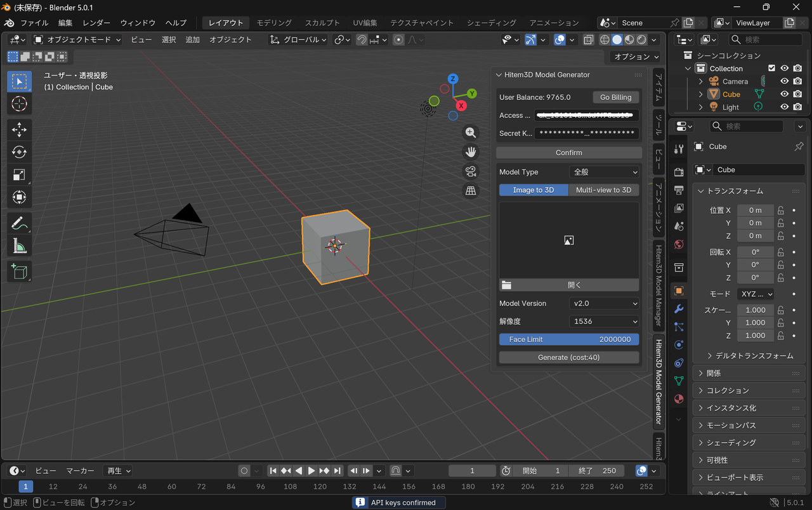Toggle camera view in viewport
Image resolution: width=812 pixels, height=510 pixels.
[x=471, y=171]
